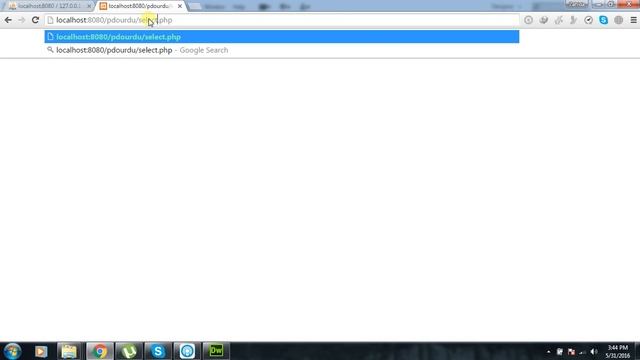Choose the select.php Google Search suggestion
This screenshot has height=360, width=640.
282,50
